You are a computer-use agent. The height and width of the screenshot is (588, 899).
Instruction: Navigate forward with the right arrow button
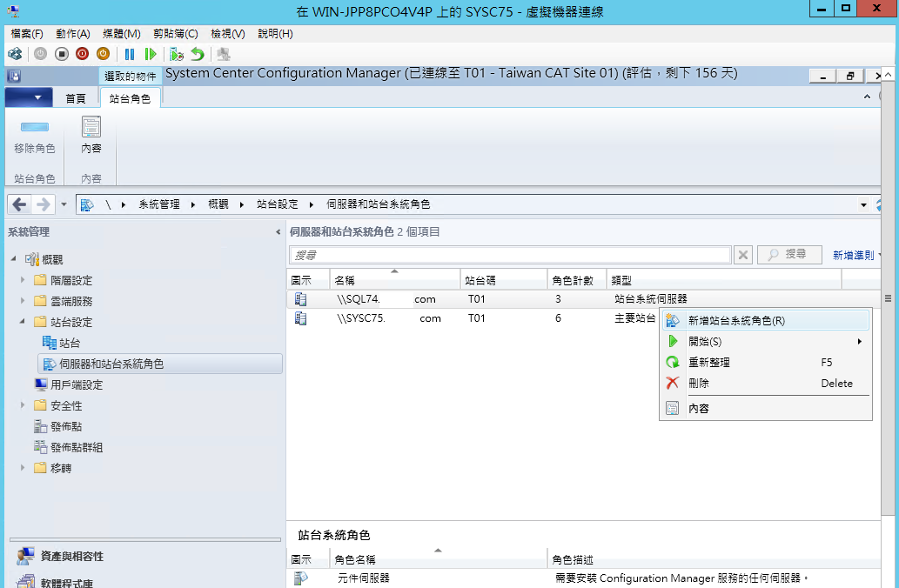(x=43, y=204)
